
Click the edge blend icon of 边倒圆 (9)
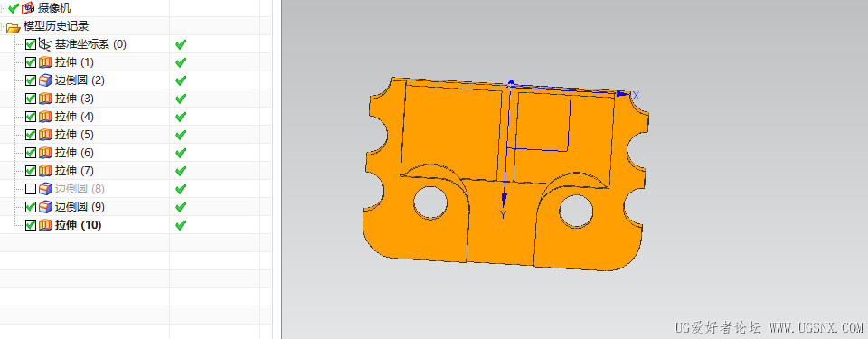[x=45, y=207]
